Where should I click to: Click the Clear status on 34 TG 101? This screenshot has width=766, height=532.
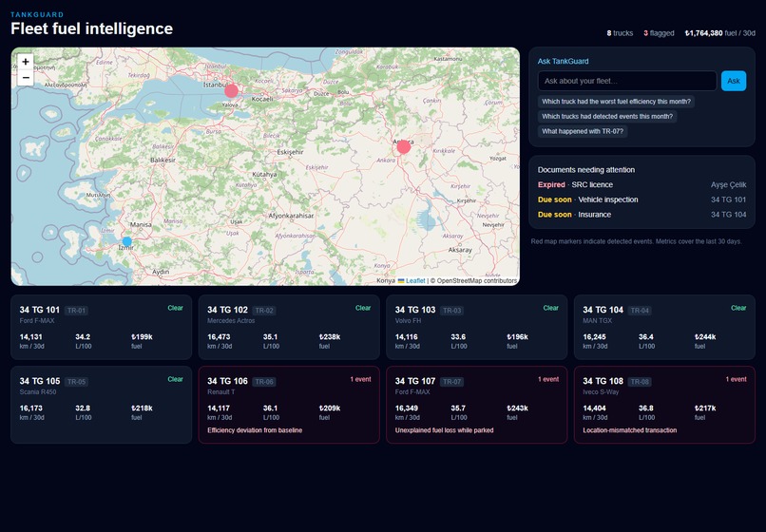[176, 308]
